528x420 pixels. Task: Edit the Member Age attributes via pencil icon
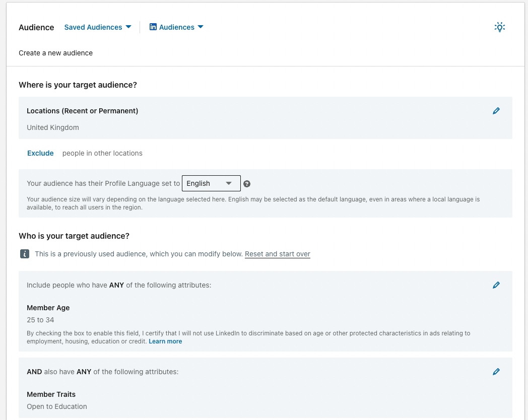pyautogui.click(x=496, y=285)
